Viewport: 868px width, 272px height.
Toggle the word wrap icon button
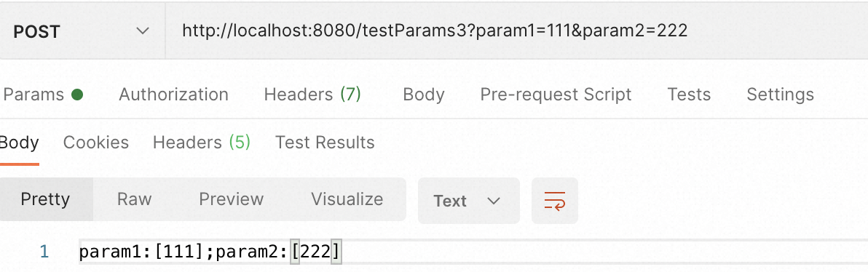click(555, 201)
